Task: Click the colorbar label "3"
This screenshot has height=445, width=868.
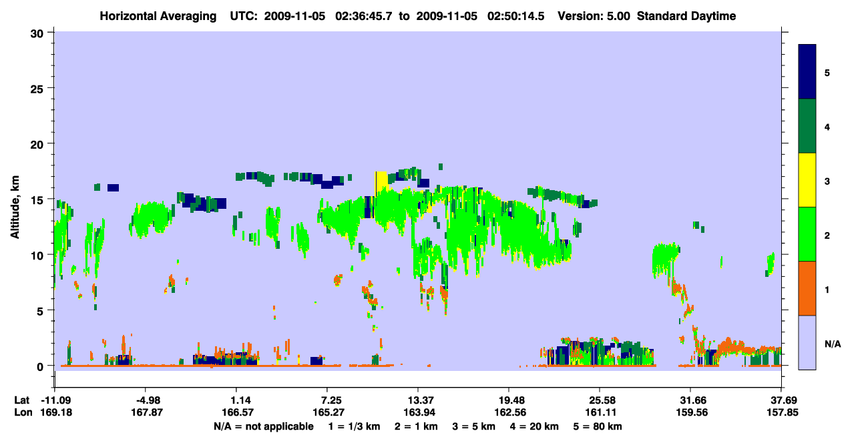Action: [827, 180]
